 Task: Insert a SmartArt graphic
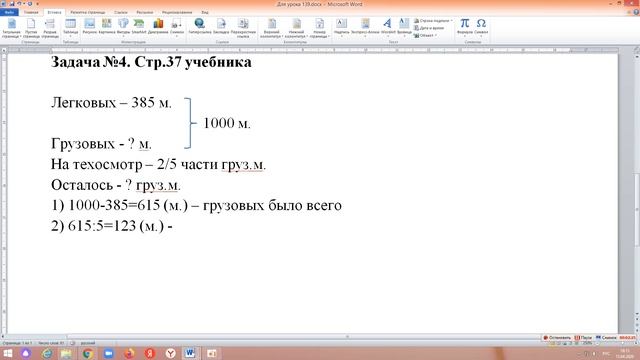139,26
